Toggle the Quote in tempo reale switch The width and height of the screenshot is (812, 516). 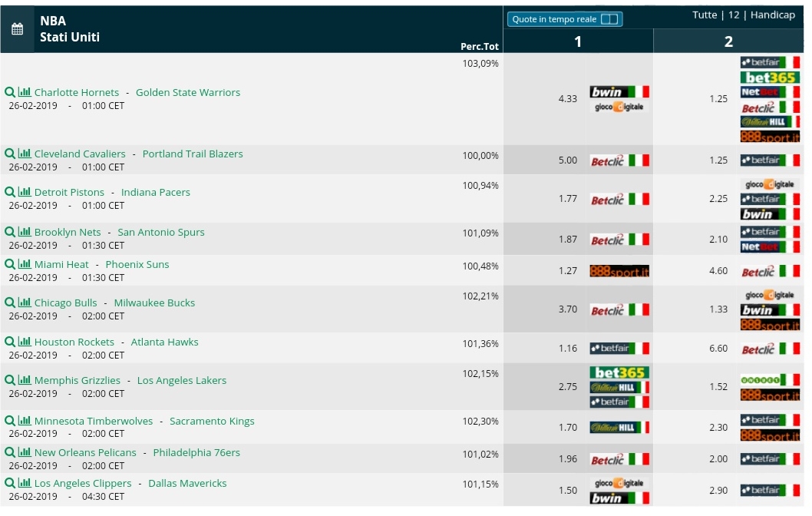609,19
